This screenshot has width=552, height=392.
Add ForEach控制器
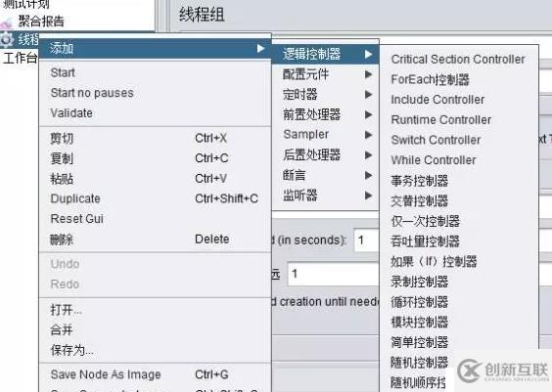click(459, 79)
